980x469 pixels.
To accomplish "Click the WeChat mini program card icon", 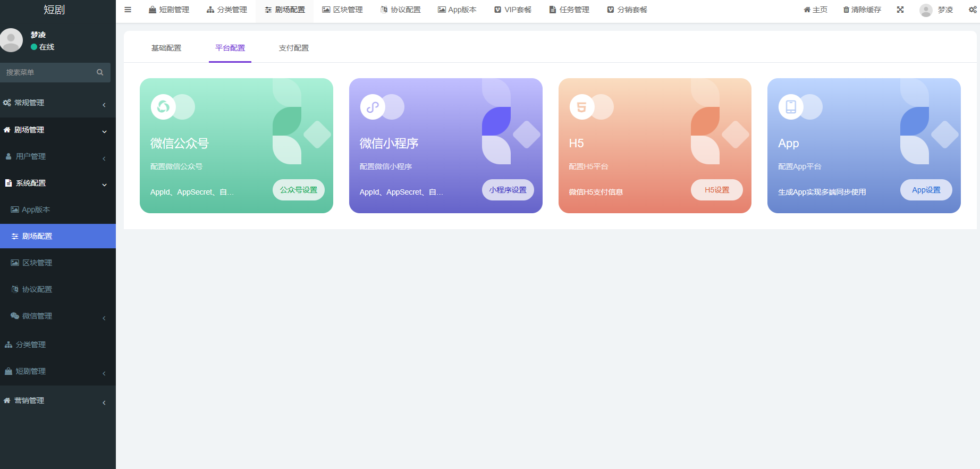I will [x=373, y=107].
